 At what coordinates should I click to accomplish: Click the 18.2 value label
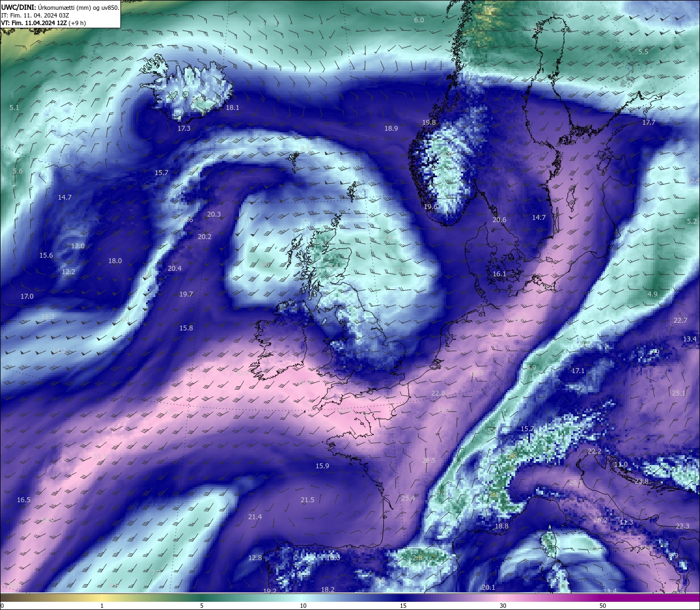(328, 590)
